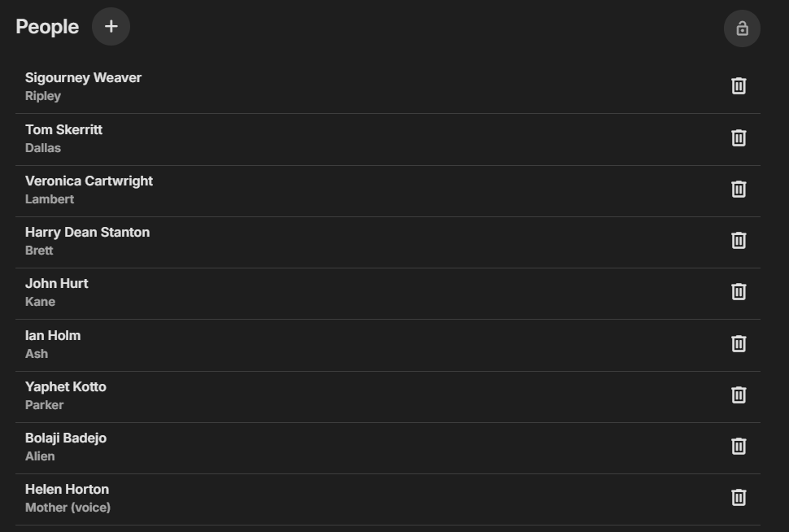Click the trash icon for Harry Dean Stanton
This screenshot has width=789, height=532.
pos(739,241)
